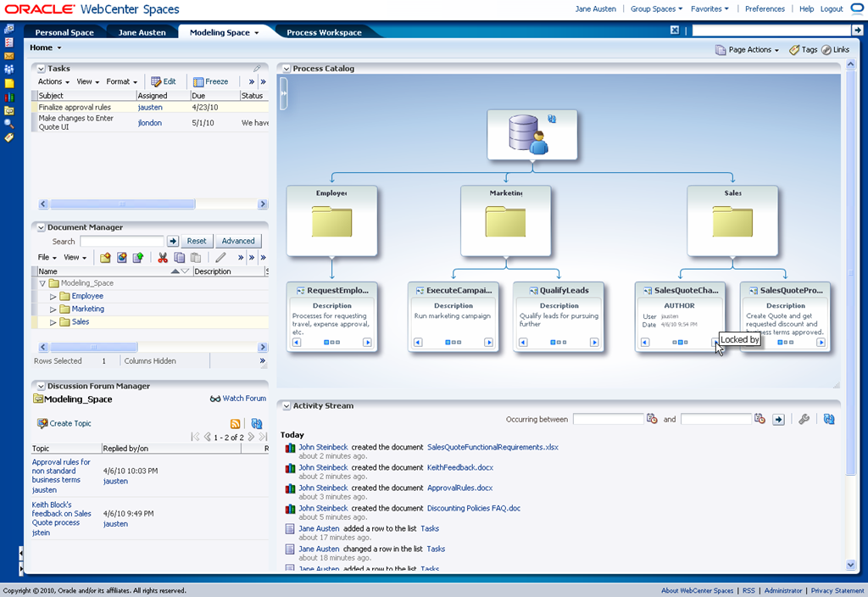Open the File menu in Document Manager
The height and width of the screenshot is (597, 868).
pyautogui.click(x=47, y=257)
